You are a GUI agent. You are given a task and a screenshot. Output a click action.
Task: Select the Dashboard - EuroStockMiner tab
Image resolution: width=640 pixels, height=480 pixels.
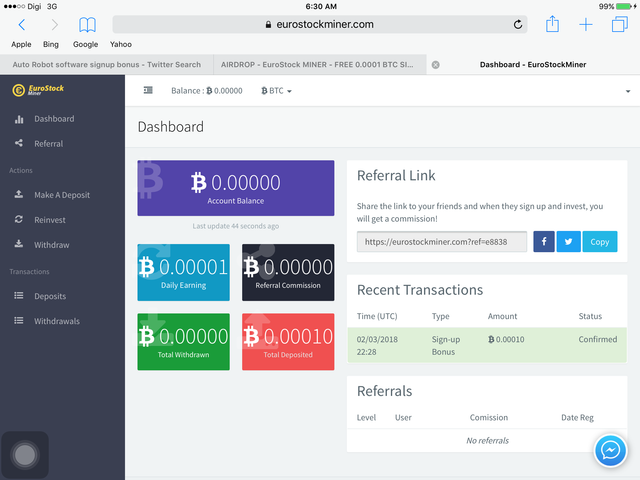(533, 64)
